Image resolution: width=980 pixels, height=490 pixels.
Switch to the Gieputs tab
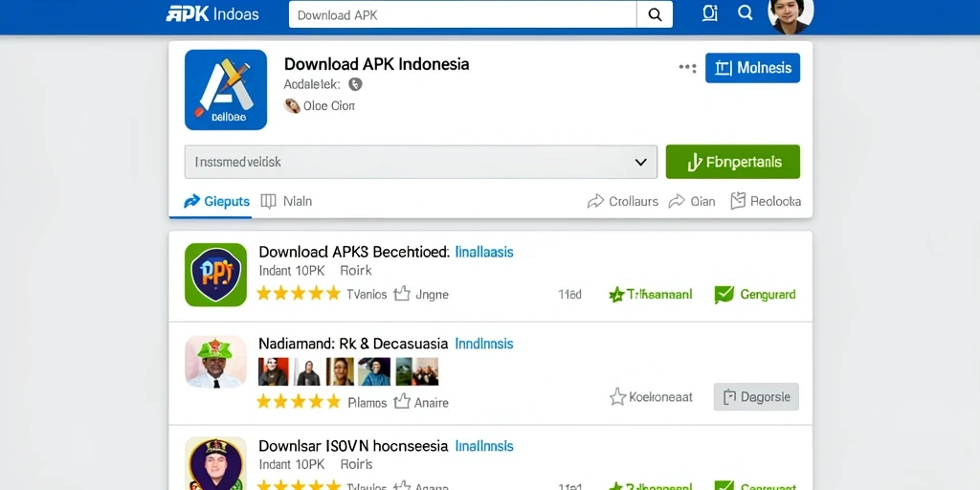tap(216, 201)
